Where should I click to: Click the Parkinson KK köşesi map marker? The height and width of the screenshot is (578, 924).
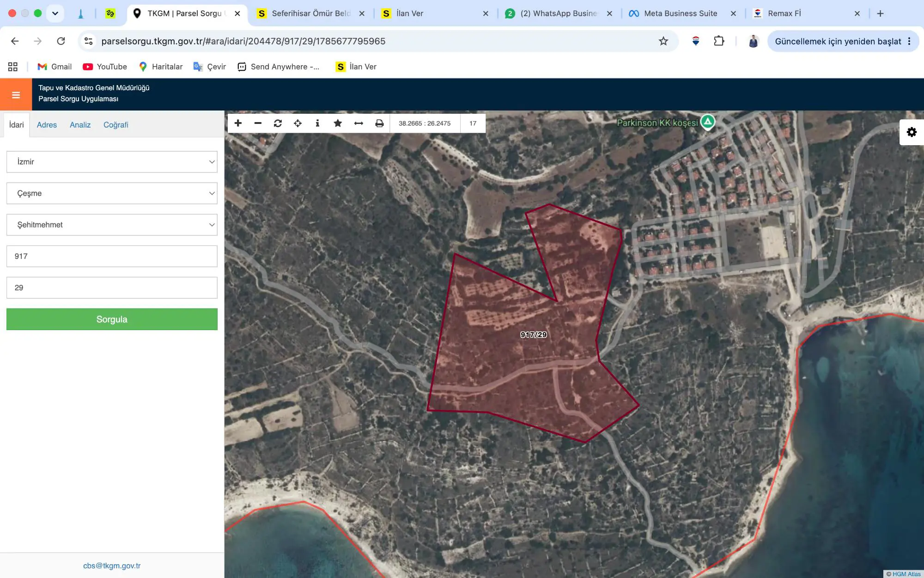coord(707,122)
